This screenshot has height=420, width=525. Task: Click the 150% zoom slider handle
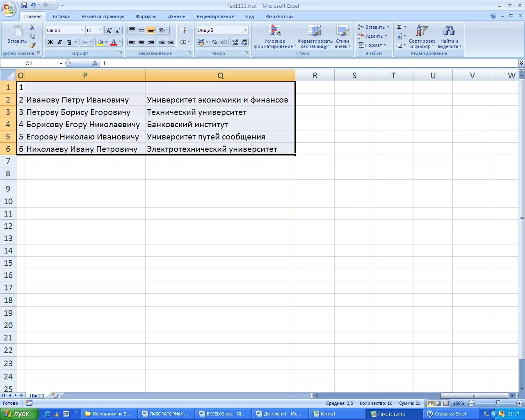pyautogui.click(x=498, y=403)
